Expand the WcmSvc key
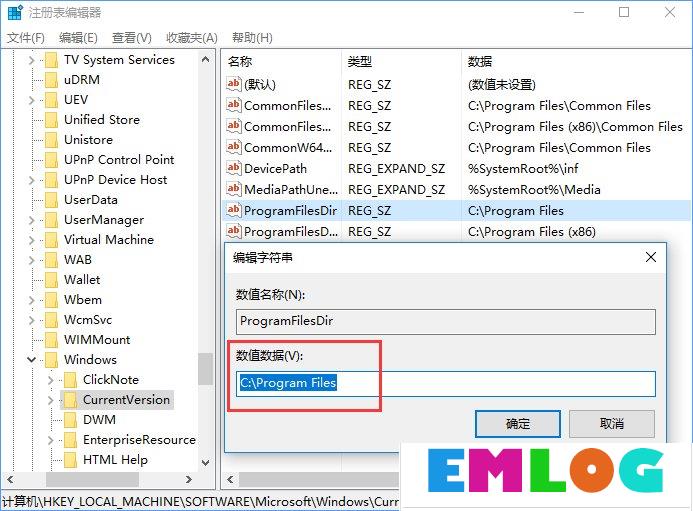This screenshot has height=511, width=693. [31, 320]
